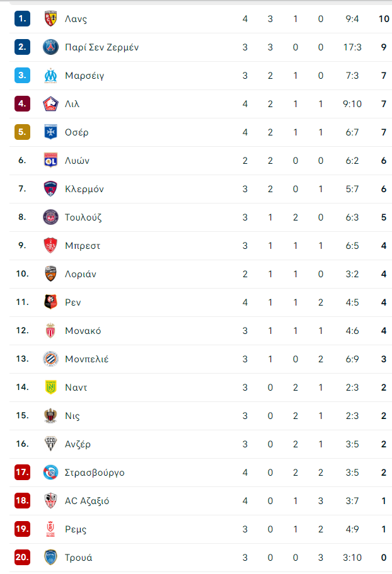Image resolution: width=392 pixels, height=574 pixels.
Task: Select the Marseille club logo
Action: [50, 76]
